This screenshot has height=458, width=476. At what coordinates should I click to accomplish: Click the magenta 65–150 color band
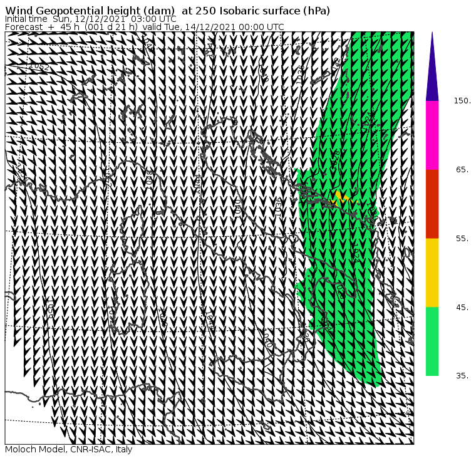pyautogui.click(x=432, y=135)
